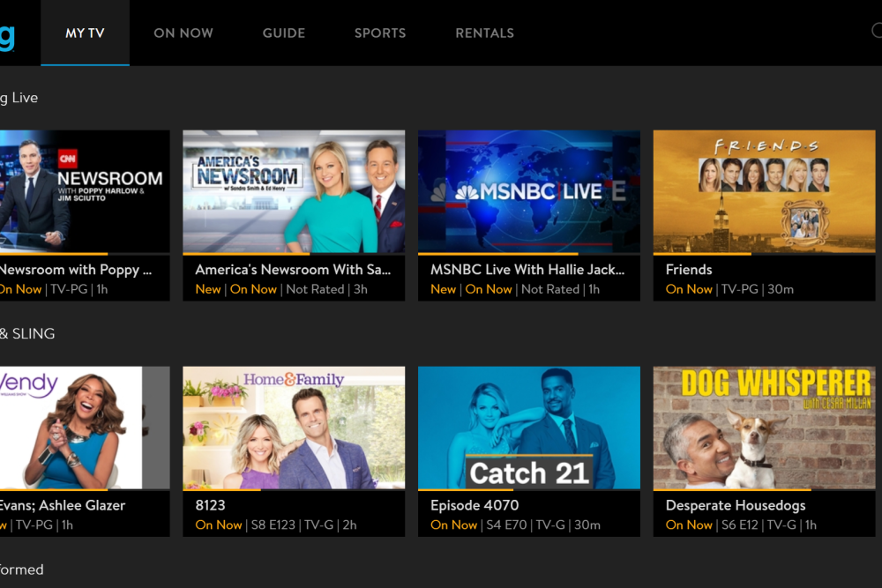Click the search icon at top right
The height and width of the screenshot is (588, 882).
pyautogui.click(x=877, y=30)
